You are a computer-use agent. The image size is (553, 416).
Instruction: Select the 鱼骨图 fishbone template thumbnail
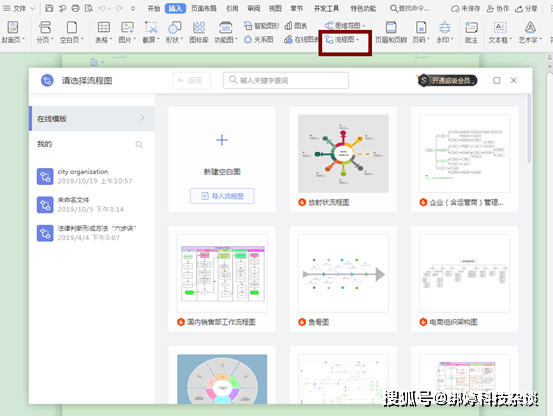click(x=343, y=274)
